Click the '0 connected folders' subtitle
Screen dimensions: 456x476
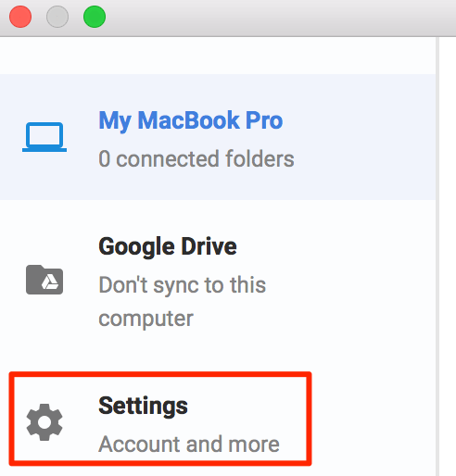pyautogui.click(x=196, y=158)
